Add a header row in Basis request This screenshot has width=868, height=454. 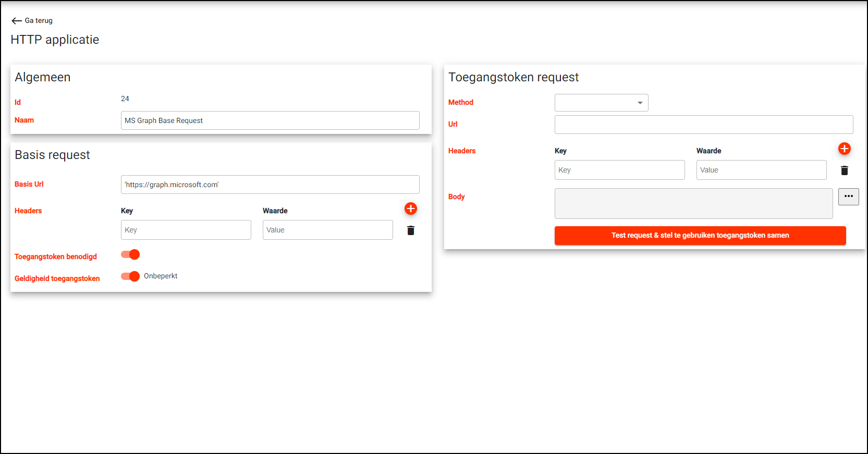pos(411,209)
